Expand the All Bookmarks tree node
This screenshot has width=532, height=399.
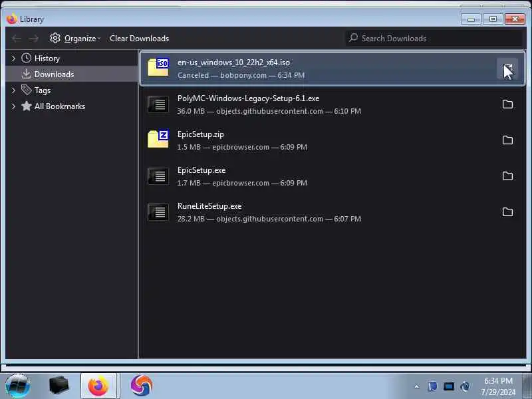(13, 106)
